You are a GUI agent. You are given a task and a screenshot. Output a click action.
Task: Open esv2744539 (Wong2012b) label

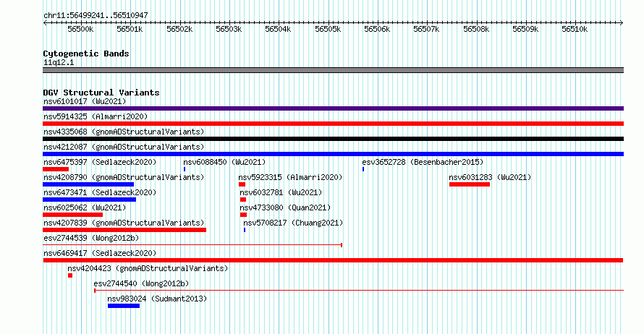click(91, 238)
